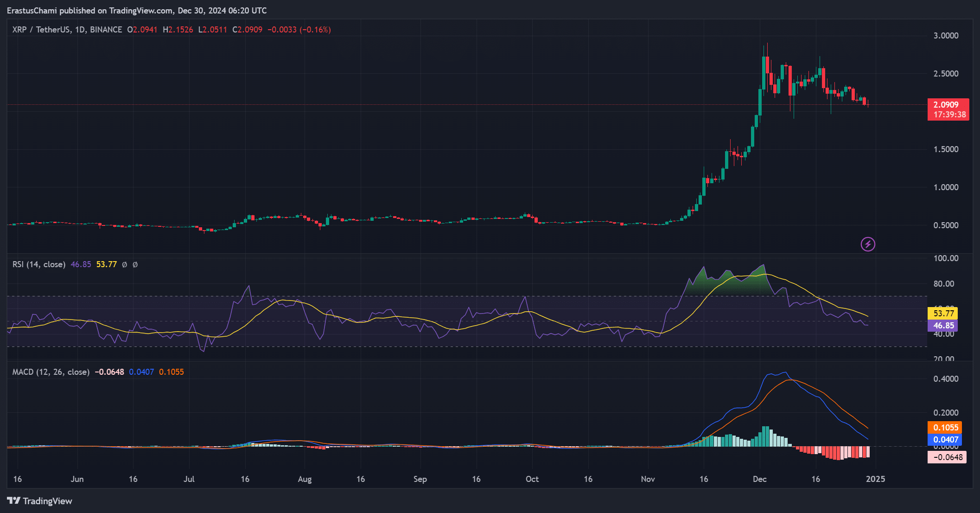The width and height of the screenshot is (980, 513).
Task: Click the Jul label on time axis
Action: pyautogui.click(x=189, y=479)
